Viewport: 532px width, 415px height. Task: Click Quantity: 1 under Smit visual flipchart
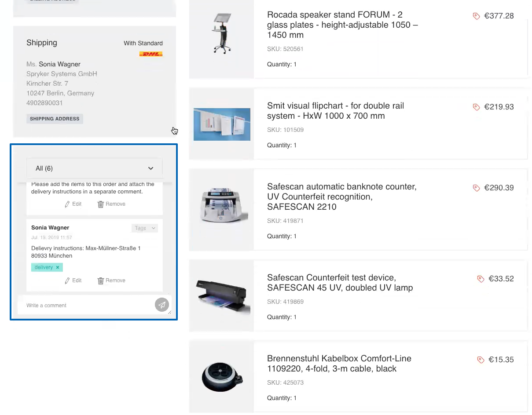pos(282,146)
